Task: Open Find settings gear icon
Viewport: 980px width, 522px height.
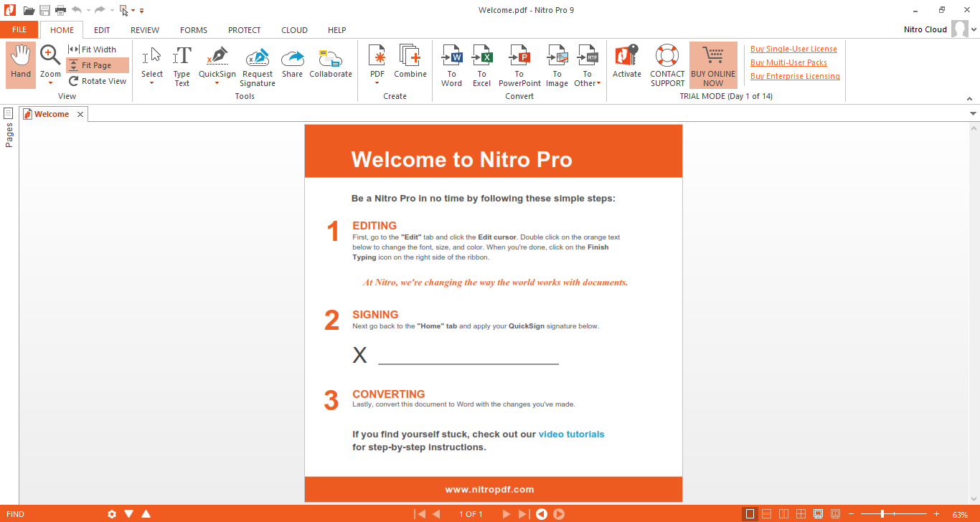Action: point(112,514)
